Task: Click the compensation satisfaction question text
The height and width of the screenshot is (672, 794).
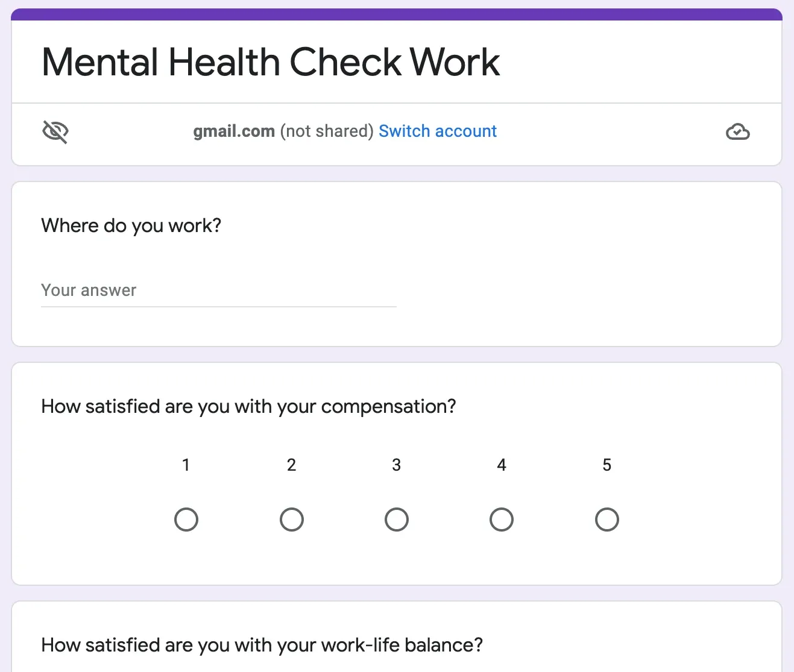Action: (x=248, y=406)
